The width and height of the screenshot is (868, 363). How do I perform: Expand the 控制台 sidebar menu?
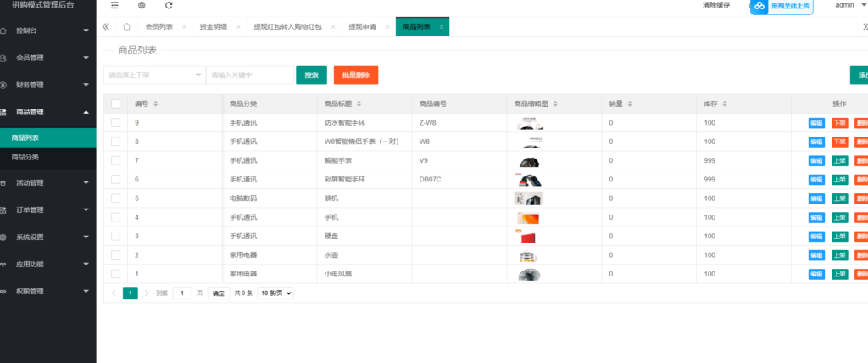tap(47, 31)
